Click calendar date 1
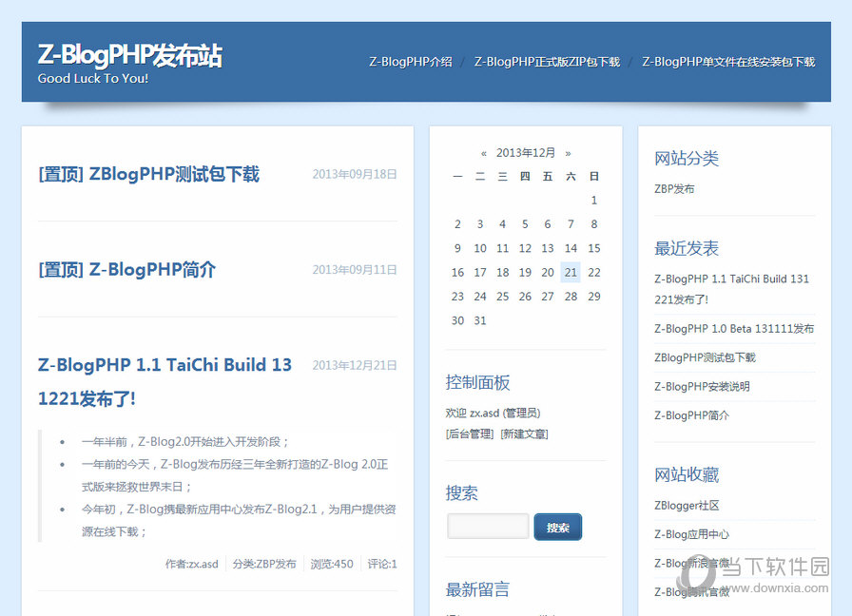This screenshot has width=852, height=616. tap(594, 201)
